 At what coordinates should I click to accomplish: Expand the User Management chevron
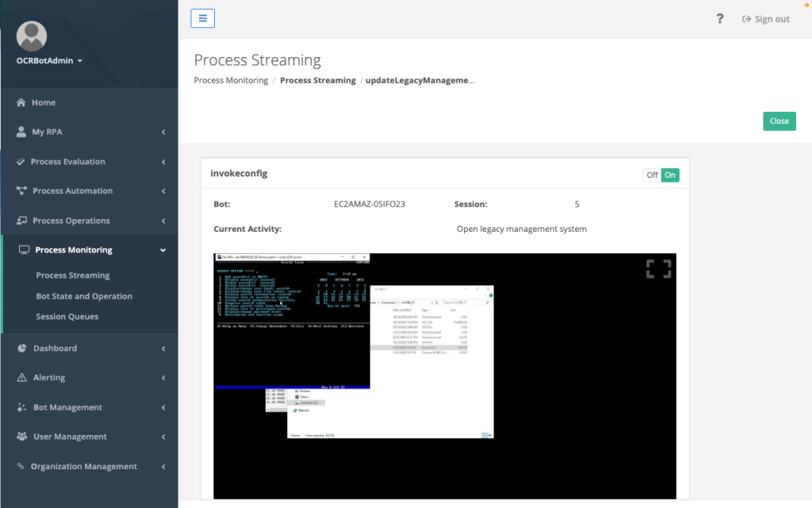pyautogui.click(x=163, y=437)
